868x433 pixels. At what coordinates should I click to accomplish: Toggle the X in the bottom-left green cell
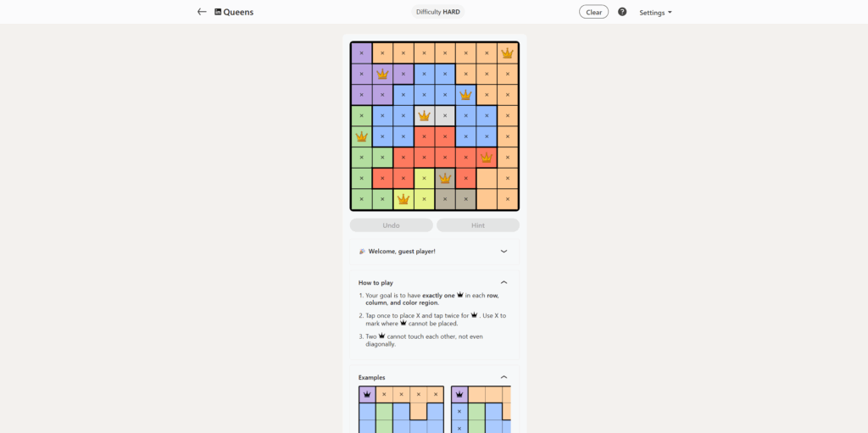point(362,199)
